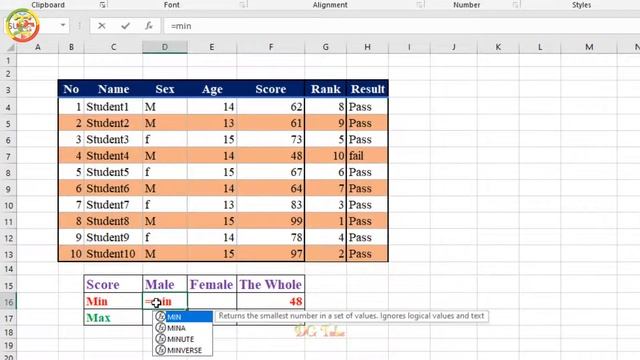Select the purple 'Score' summary label cell
Viewport: 640px width, 360px height.
click(113, 284)
